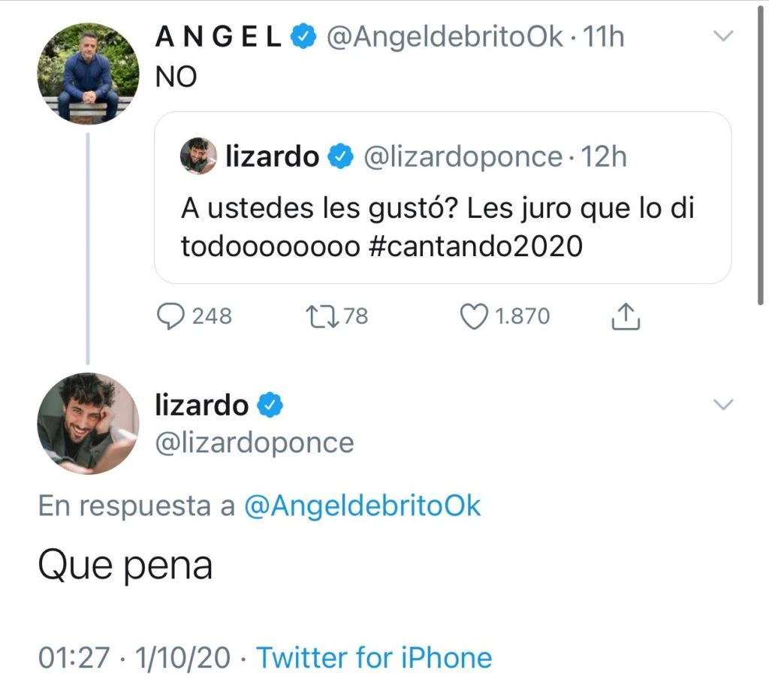Tap the share upload icon
Image resolution: width=769 pixels, height=700 pixels.
pos(625,318)
